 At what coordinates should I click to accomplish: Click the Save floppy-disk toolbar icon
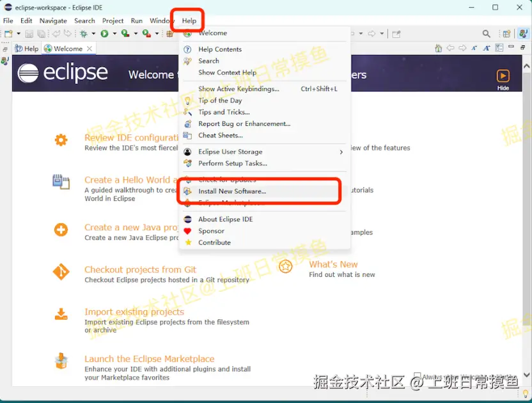[29, 33]
